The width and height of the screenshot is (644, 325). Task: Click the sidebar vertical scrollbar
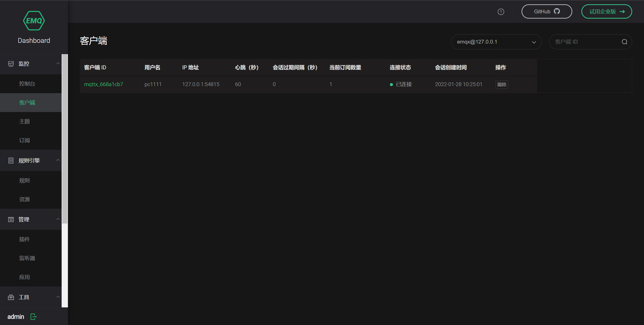(x=65, y=138)
